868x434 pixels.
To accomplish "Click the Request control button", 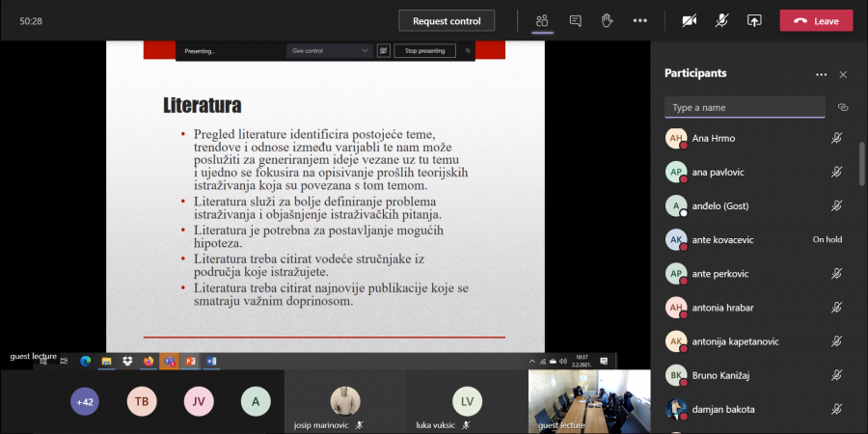I will tap(446, 20).
